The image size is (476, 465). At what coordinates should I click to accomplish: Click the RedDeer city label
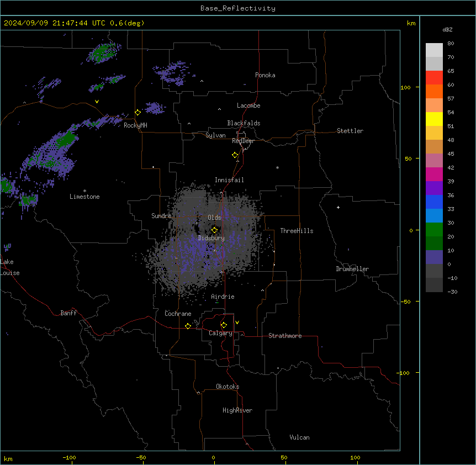click(x=243, y=141)
